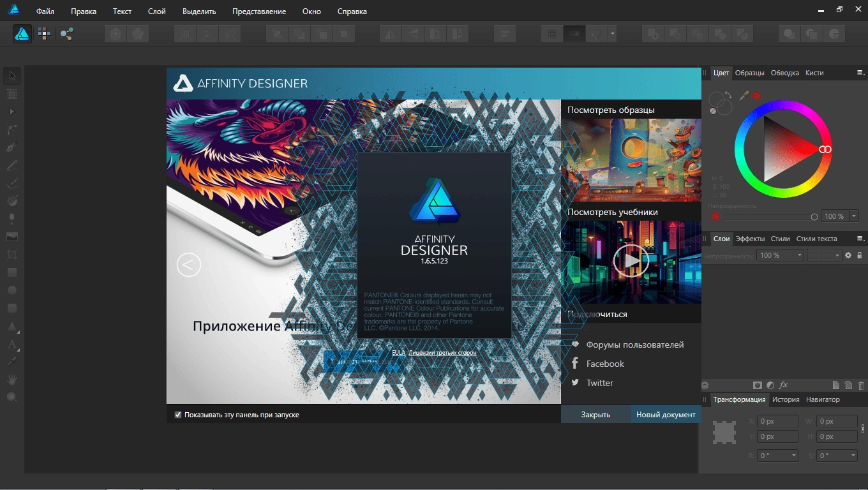This screenshot has width=868, height=490.
Task: Toggle the layer lock icon
Action: (x=860, y=255)
